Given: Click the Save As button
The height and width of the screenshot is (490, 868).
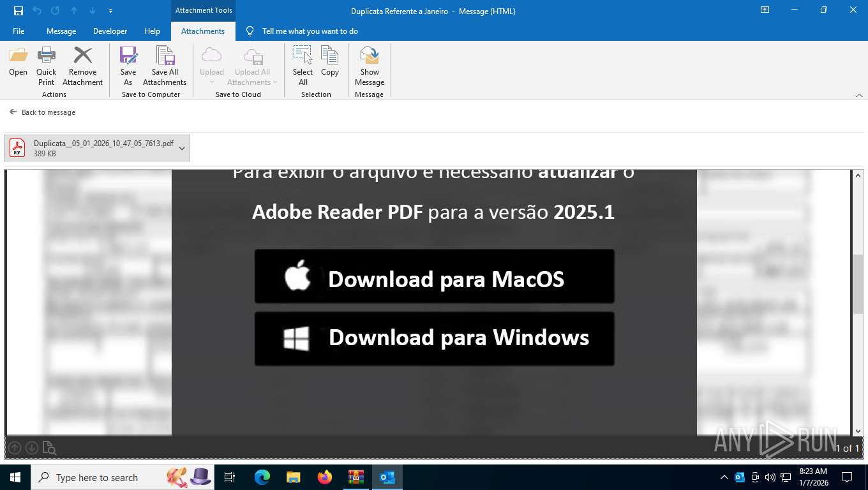Looking at the screenshot, I should pos(128,66).
